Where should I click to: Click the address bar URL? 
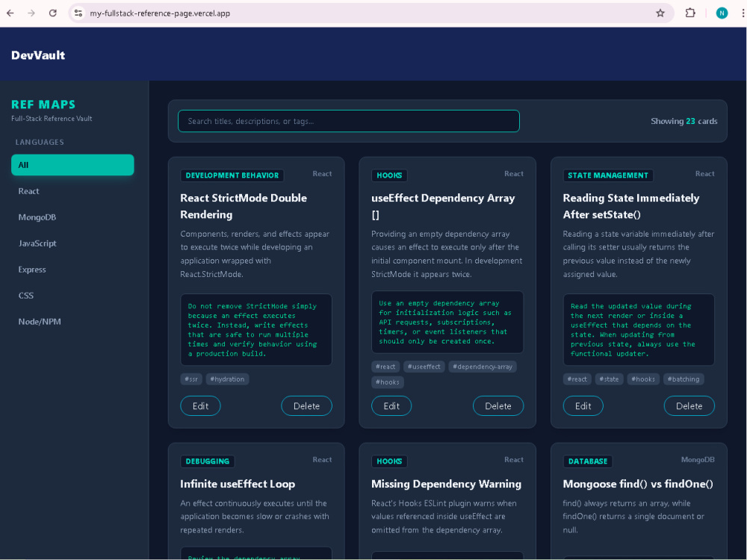(160, 13)
